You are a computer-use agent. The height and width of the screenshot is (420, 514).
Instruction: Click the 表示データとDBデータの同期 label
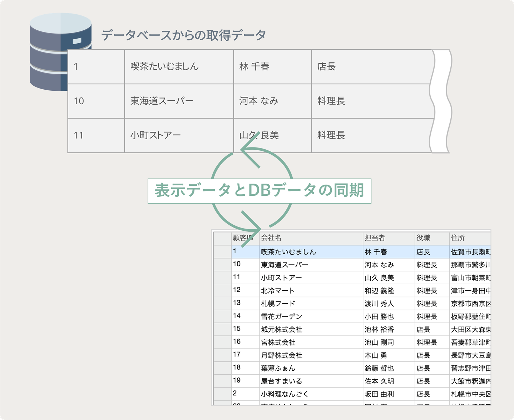click(259, 191)
